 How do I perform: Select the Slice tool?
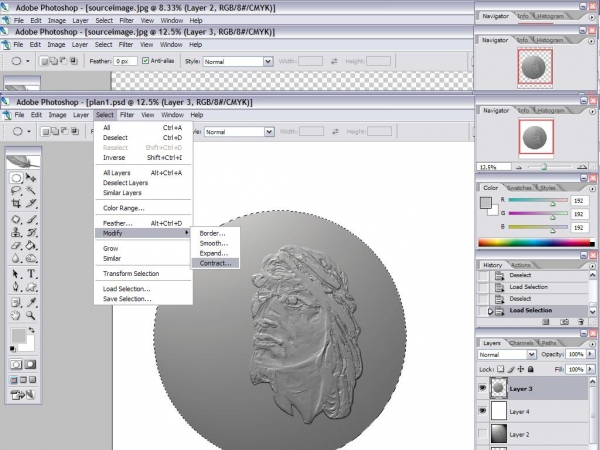tap(31, 203)
